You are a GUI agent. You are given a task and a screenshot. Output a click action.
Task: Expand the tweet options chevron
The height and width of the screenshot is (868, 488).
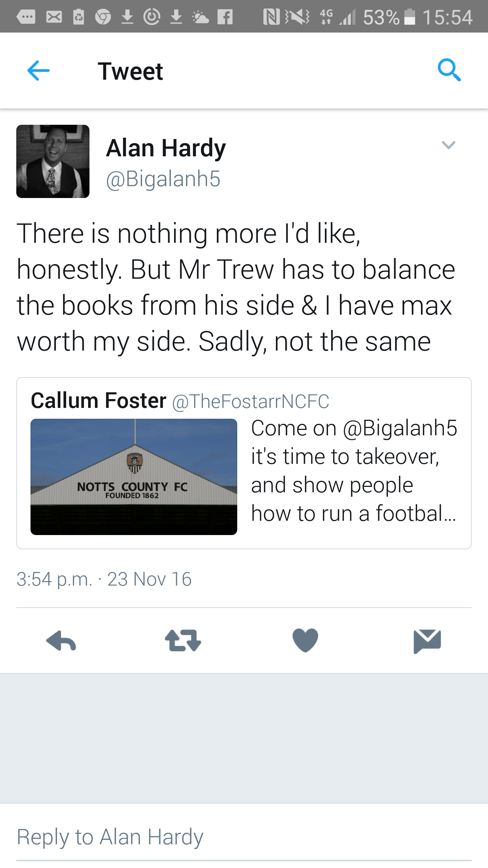(x=448, y=145)
